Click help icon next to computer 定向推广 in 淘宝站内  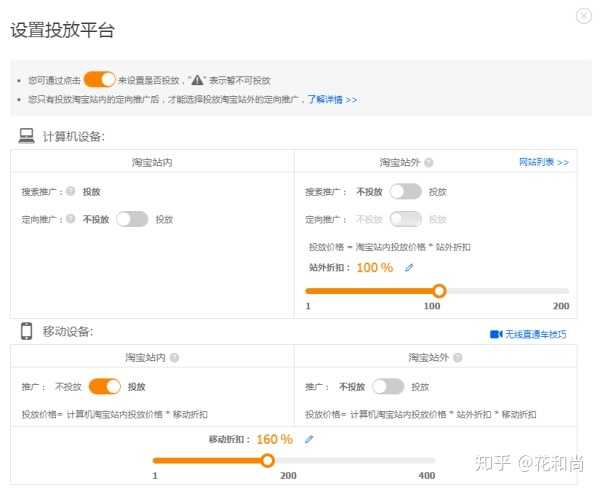(x=71, y=219)
